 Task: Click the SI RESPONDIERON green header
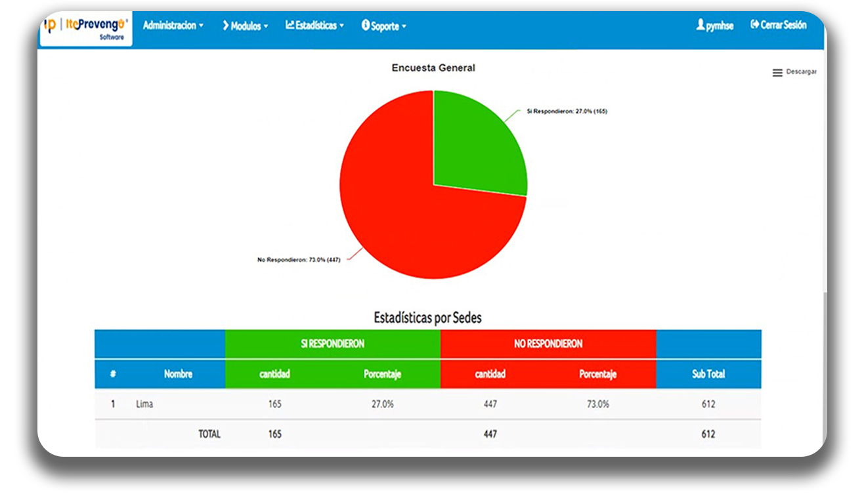coord(333,344)
